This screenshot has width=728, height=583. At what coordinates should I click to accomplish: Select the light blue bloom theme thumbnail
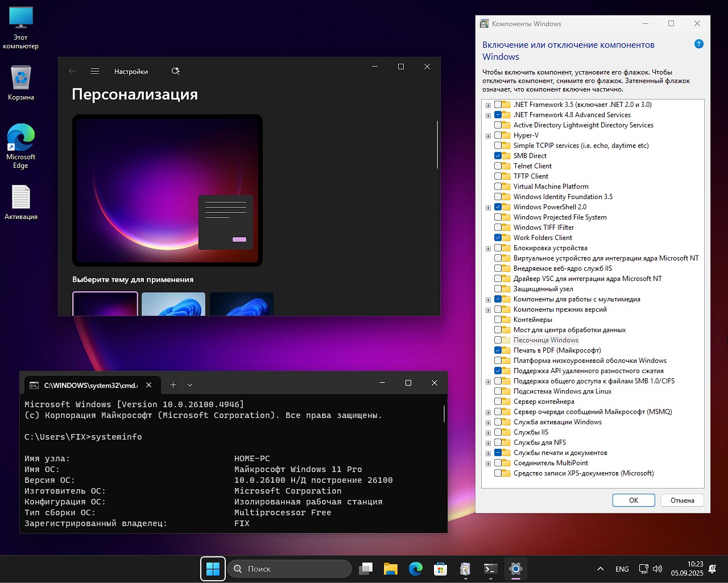pos(173,304)
